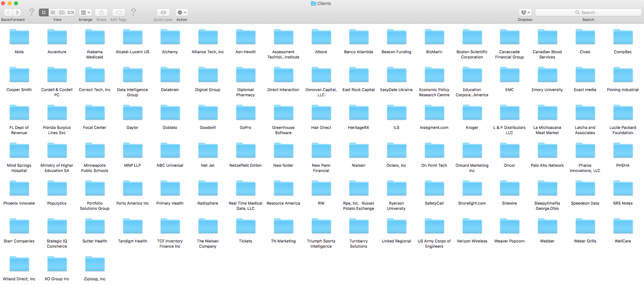Select the Alchemy folder
The image size is (644, 285).
tap(170, 37)
